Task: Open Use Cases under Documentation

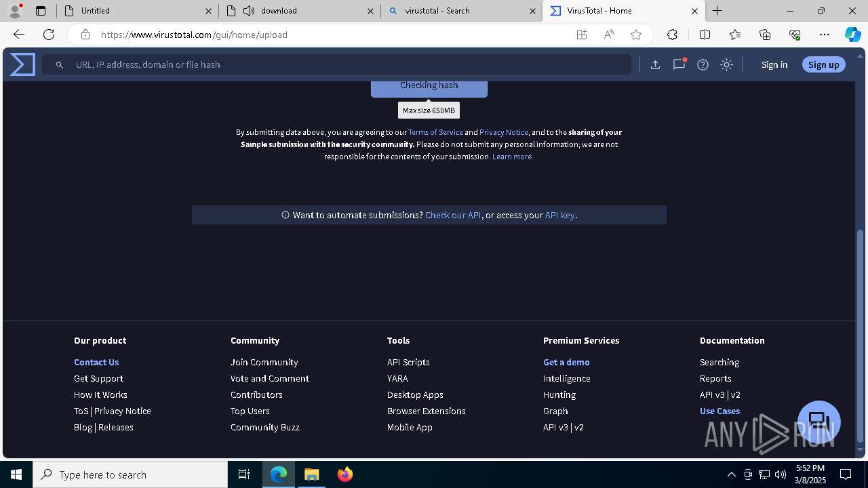Action: [719, 411]
